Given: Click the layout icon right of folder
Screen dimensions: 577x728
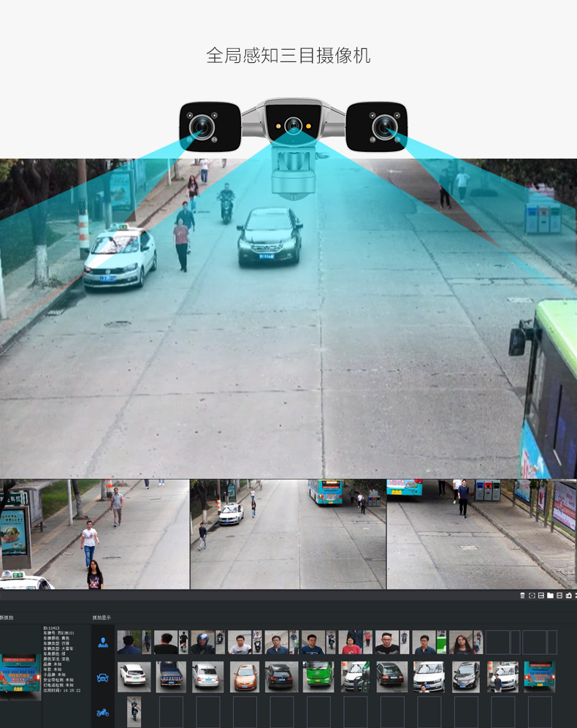Looking at the screenshot, I should [559, 596].
